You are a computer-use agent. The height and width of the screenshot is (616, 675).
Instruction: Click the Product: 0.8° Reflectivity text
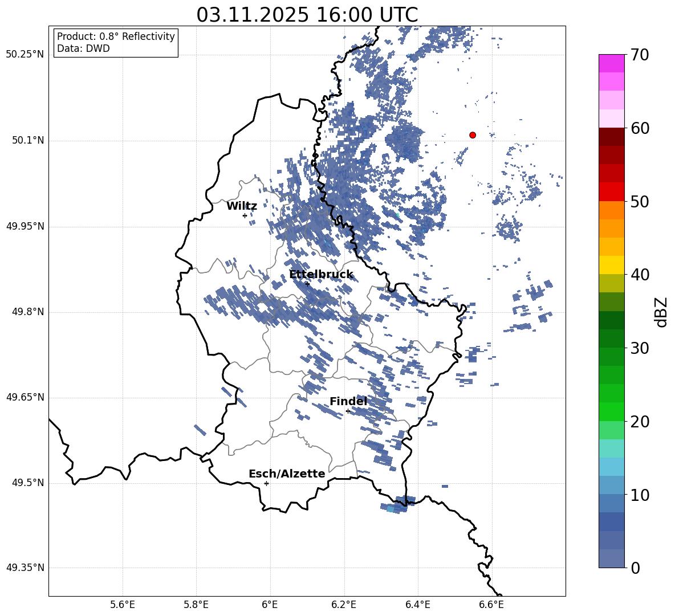point(116,36)
